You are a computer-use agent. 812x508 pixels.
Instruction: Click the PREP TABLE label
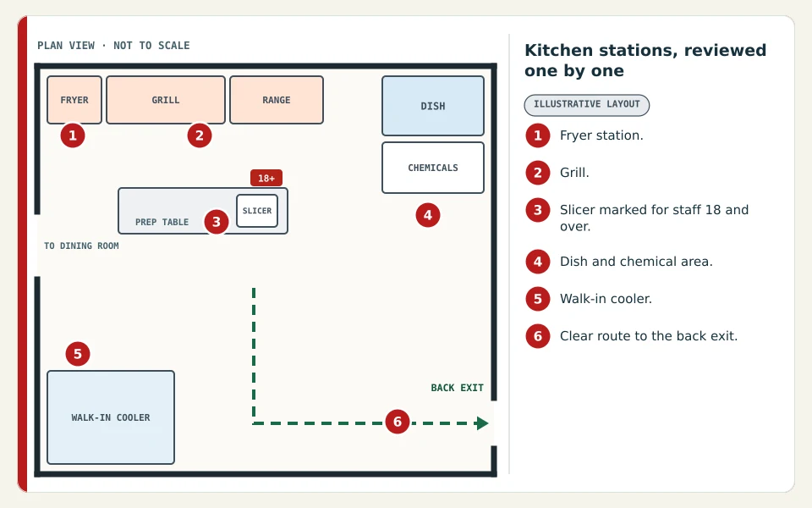point(162,222)
